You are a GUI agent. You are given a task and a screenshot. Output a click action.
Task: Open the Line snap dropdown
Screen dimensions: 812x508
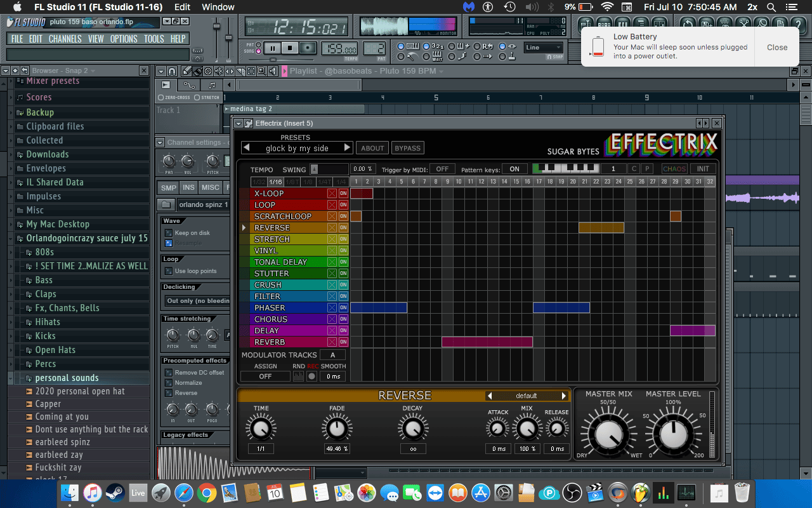pyautogui.click(x=544, y=48)
